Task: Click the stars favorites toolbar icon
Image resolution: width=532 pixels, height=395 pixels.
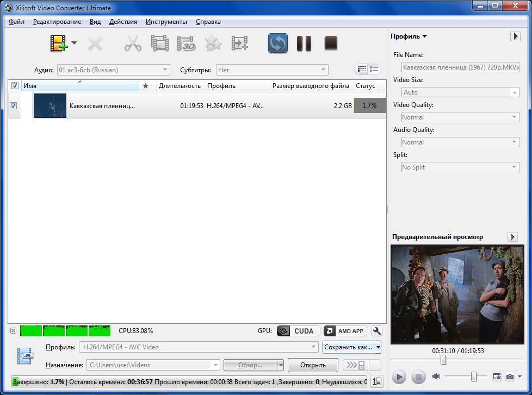Action: pyautogui.click(x=213, y=43)
